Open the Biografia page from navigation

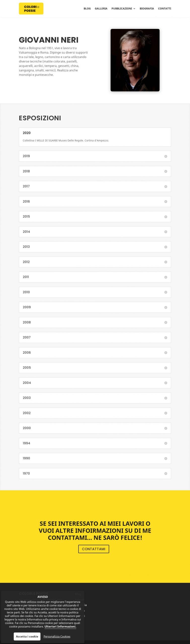pos(147,9)
